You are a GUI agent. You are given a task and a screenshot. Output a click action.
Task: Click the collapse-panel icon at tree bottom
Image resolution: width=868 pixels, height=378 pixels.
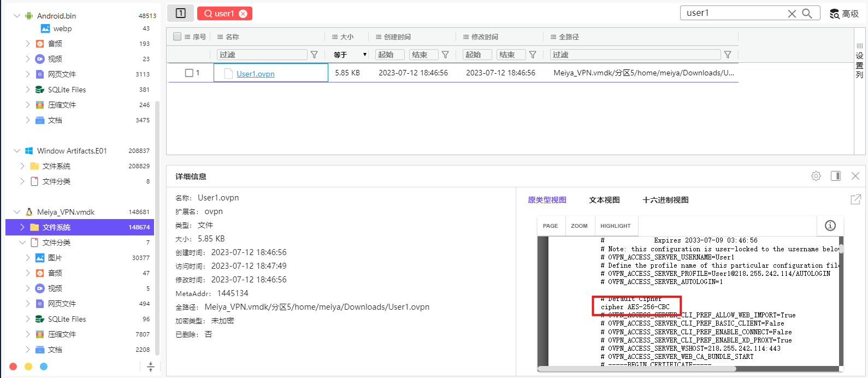[x=151, y=367]
